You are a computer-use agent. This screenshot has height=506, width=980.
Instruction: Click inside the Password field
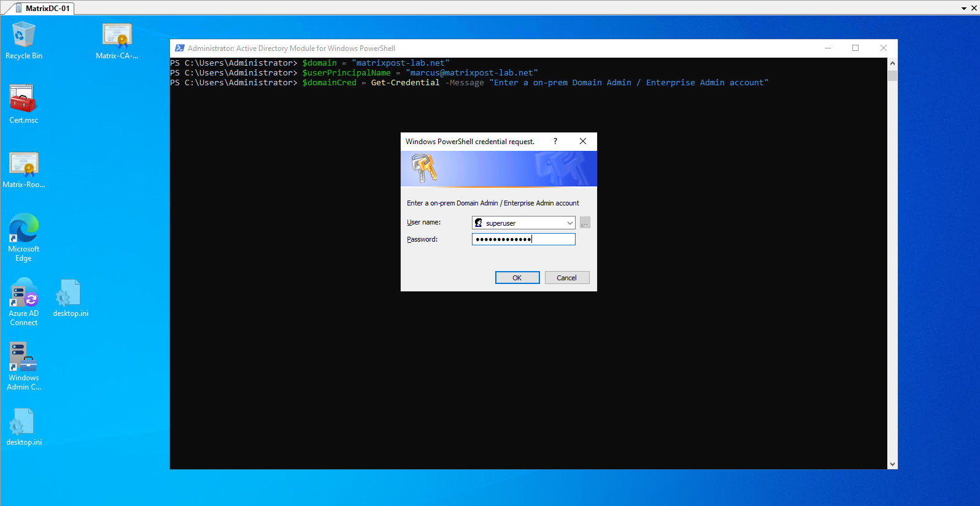point(523,239)
